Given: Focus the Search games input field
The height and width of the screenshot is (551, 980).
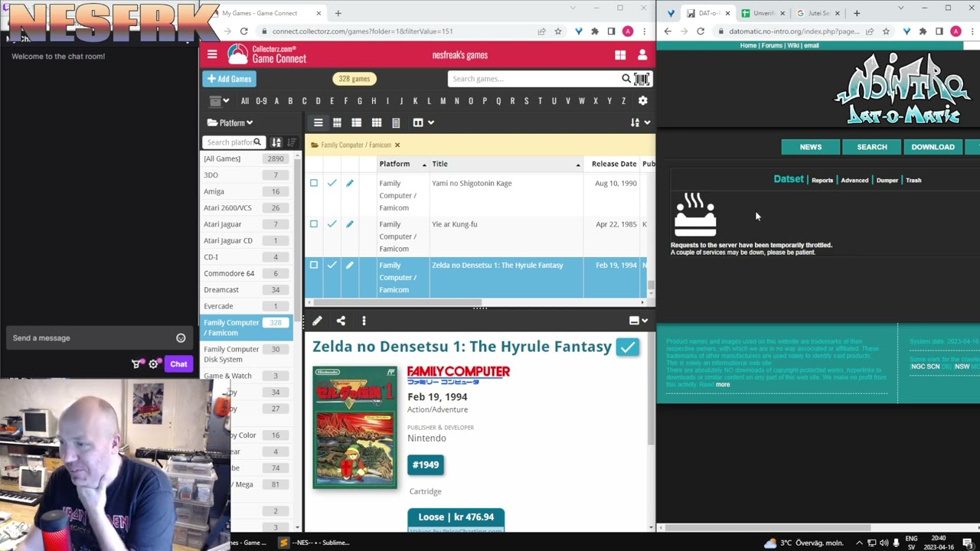Looking at the screenshot, I should tap(534, 79).
